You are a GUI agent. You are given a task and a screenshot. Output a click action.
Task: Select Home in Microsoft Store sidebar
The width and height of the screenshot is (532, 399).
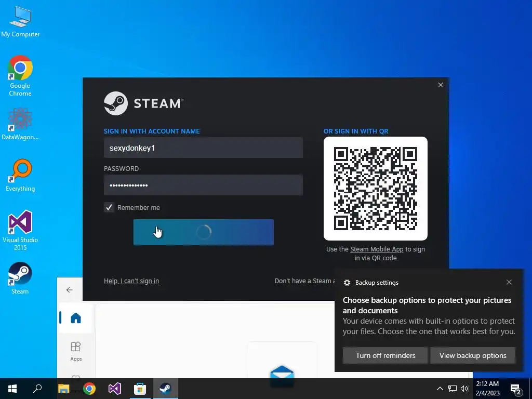[76, 318]
